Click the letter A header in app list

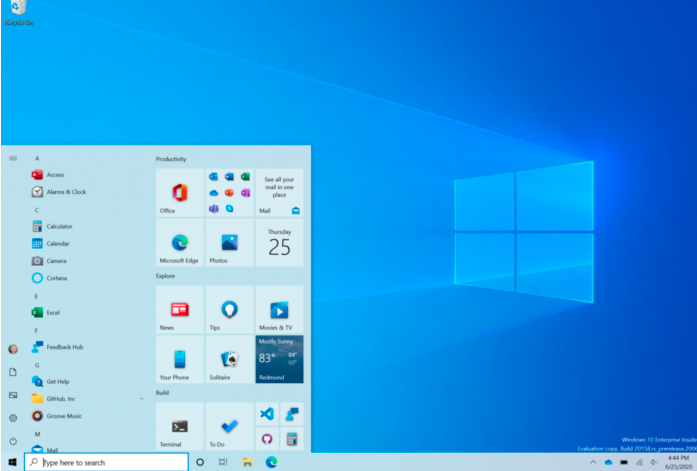click(x=37, y=158)
